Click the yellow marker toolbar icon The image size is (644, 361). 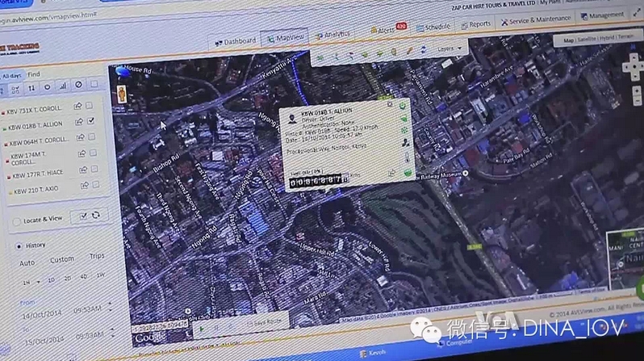[x=394, y=52]
